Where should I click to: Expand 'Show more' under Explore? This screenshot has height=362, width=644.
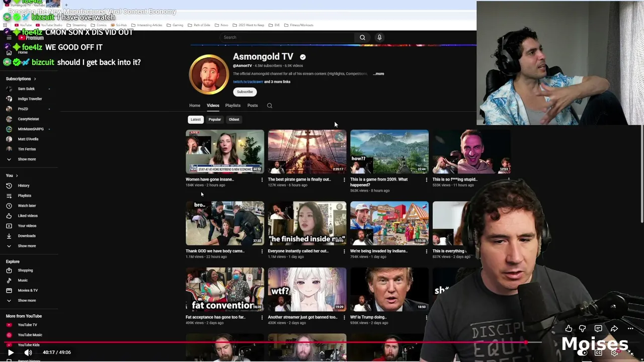(x=27, y=301)
